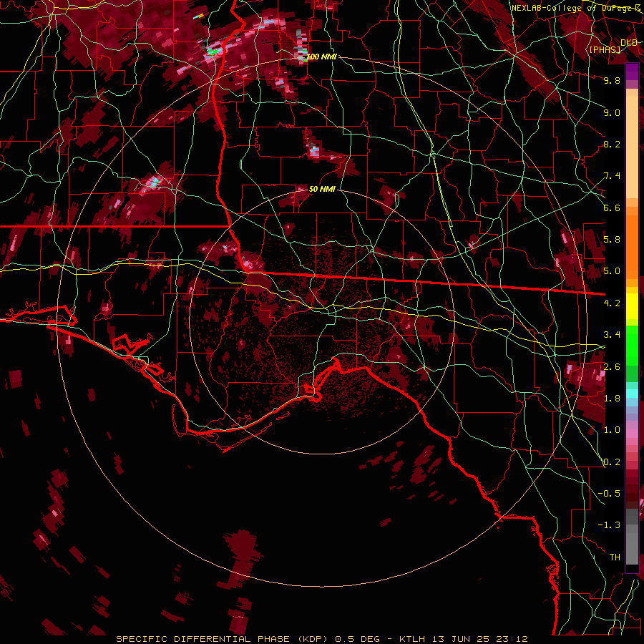
Task: Click the 5.8 scale value
Action: (x=612, y=240)
